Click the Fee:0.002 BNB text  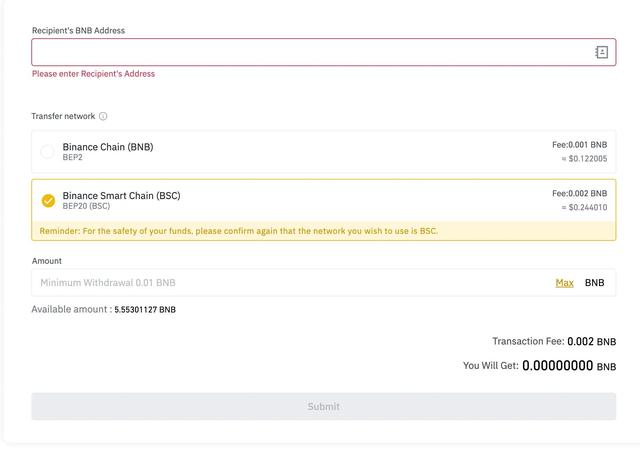579,193
